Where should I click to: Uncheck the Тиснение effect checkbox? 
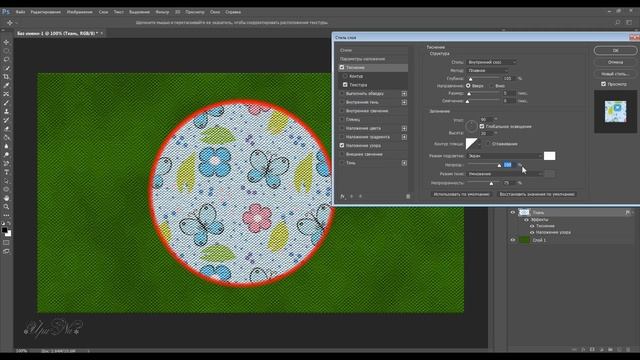click(x=342, y=67)
